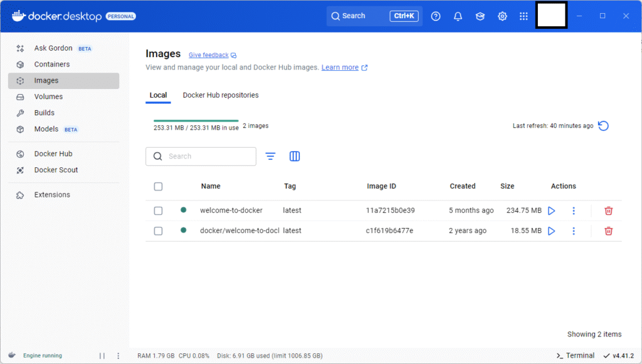Viewport: 642px width, 364px height.
Task: Check the welcome-to-docker row checkbox
Action: 158,211
